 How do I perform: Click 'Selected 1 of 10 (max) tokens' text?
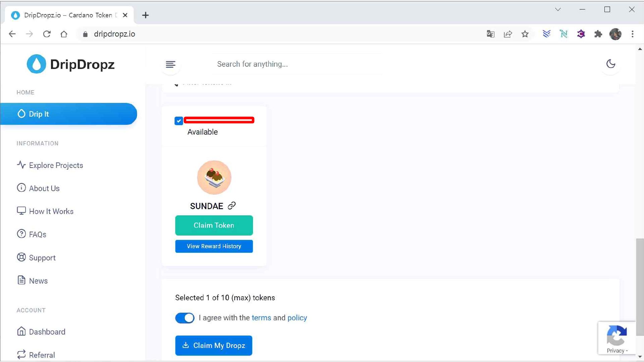[225, 298]
